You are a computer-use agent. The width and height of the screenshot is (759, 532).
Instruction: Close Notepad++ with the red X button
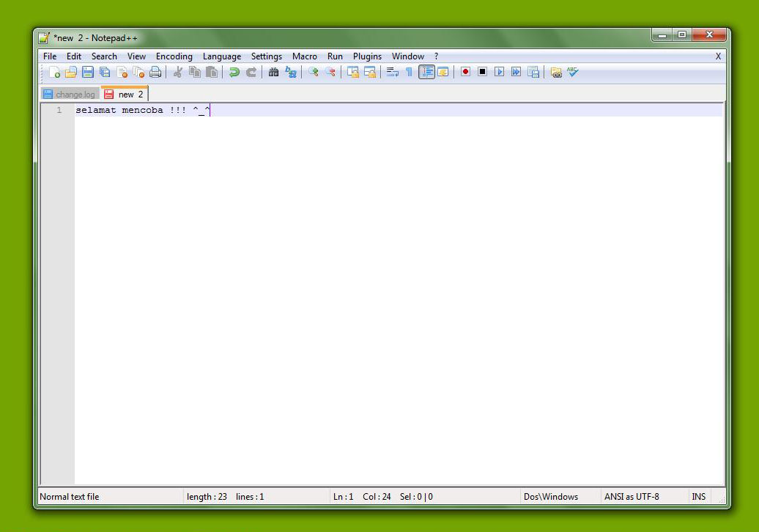(709, 35)
